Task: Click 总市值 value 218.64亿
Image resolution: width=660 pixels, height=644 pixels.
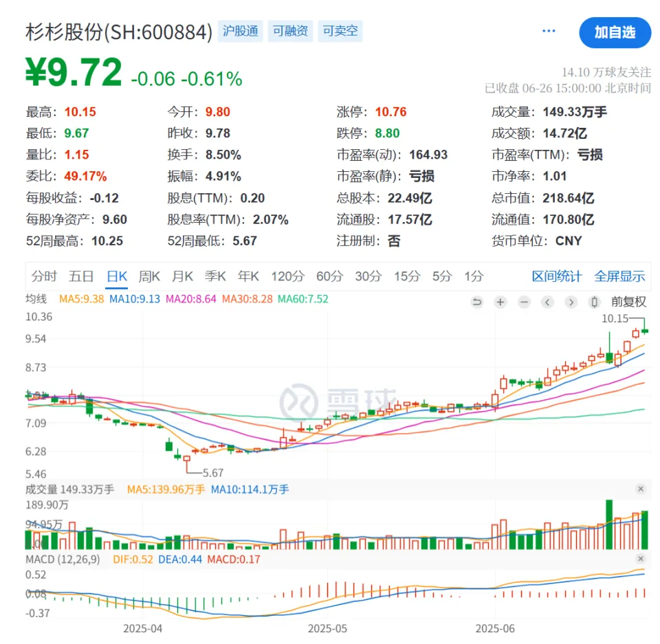Action: coord(569,198)
